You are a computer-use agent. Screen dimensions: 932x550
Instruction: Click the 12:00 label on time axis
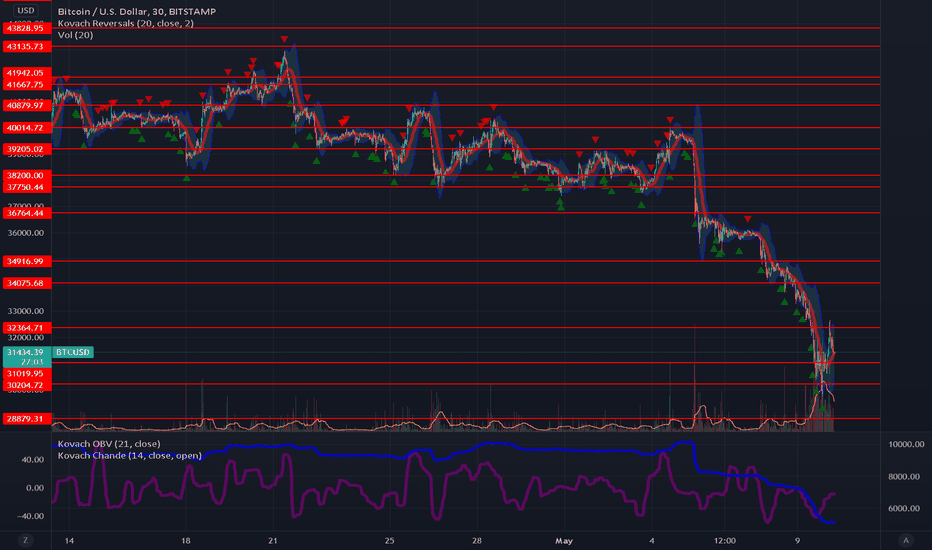click(725, 540)
